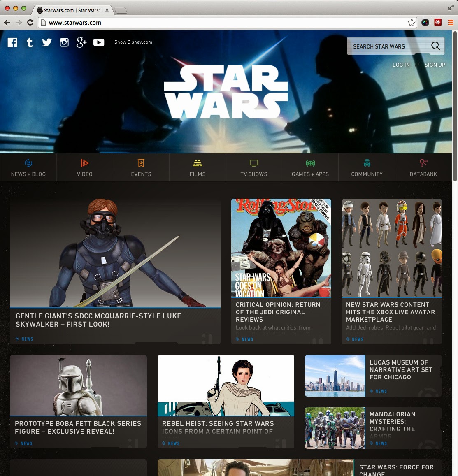
Task: Open the Databank section
Action: (x=423, y=167)
